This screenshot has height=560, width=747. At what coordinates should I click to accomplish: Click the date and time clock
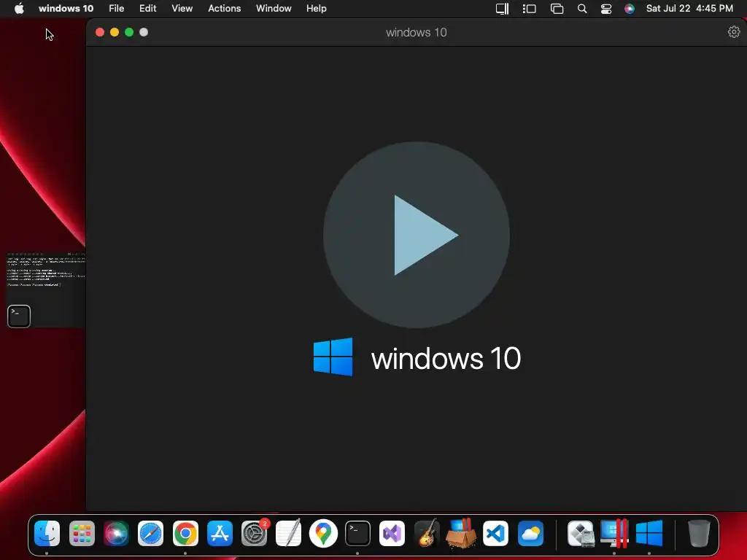click(689, 9)
